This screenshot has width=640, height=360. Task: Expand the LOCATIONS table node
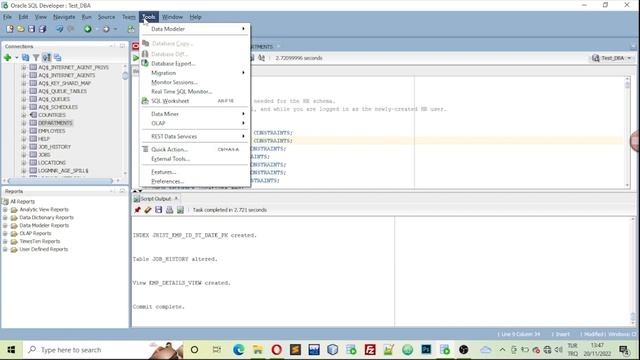pyautogui.click(x=24, y=163)
